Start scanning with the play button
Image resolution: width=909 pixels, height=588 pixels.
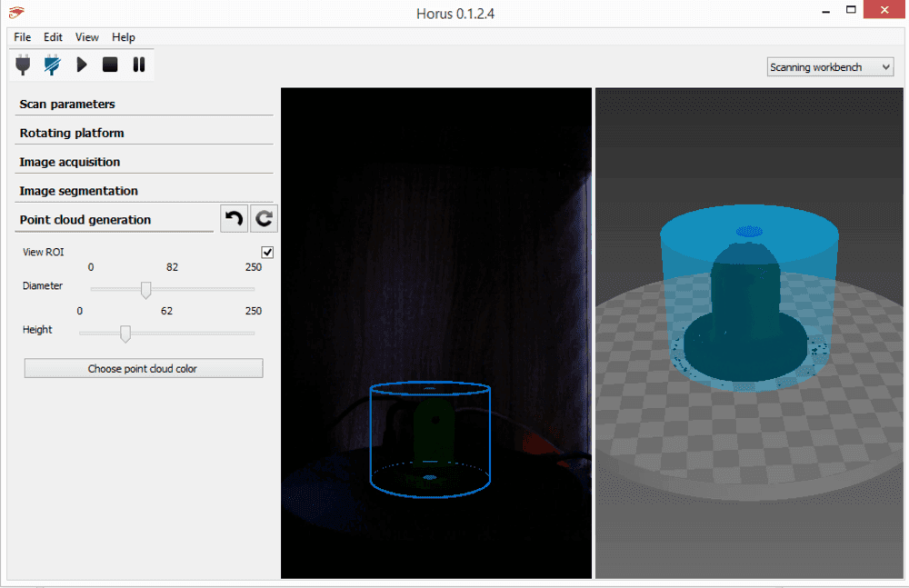pyautogui.click(x=82, y=65)
